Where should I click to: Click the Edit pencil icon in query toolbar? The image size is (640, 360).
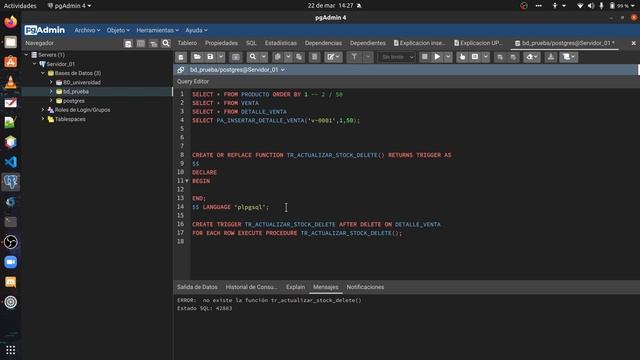click(x=333, y=57)
